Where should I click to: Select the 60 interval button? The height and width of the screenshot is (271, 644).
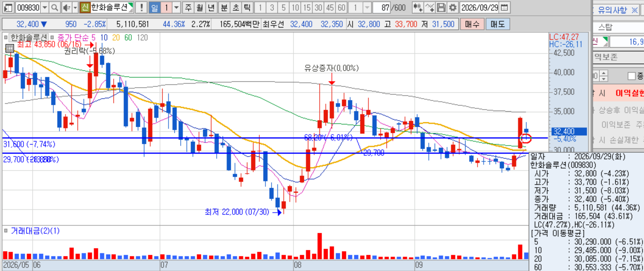click(341, 7)
